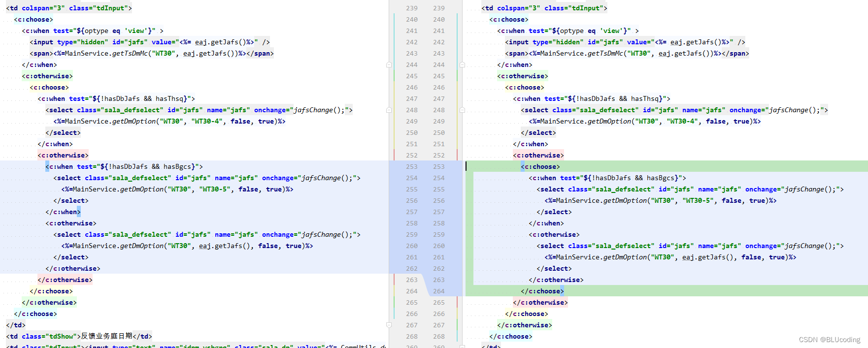The width and height of the screenshot is (868, 348).
Task: Click the </td> line in left pane
Action: tap(16, 325)
